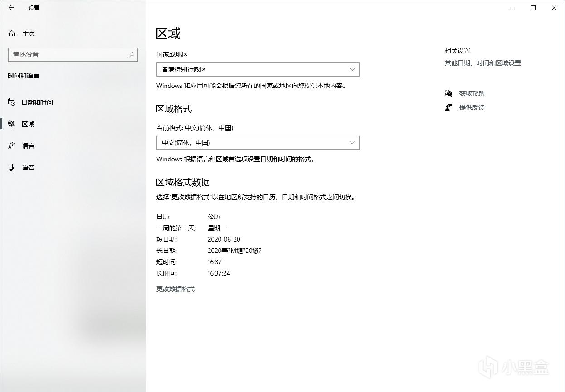This screenshot has height=392, width=565.
Task: Click the 语音 microphone icon
Action: click(12, 167)
